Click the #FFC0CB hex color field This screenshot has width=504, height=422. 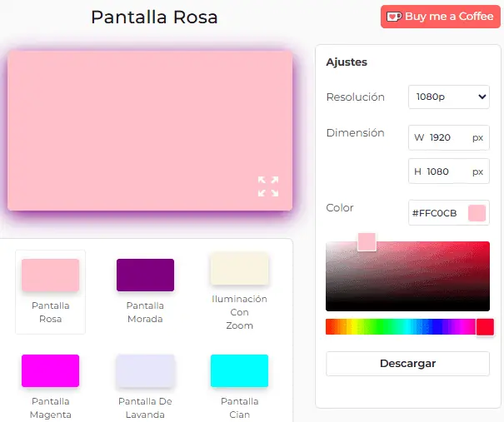(435, 213)
